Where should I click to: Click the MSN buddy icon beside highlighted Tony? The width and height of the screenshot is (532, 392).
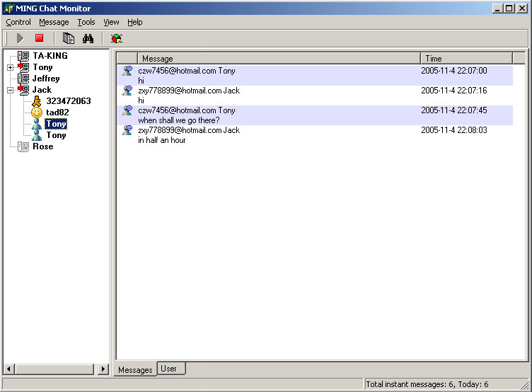tap(37, 124)
